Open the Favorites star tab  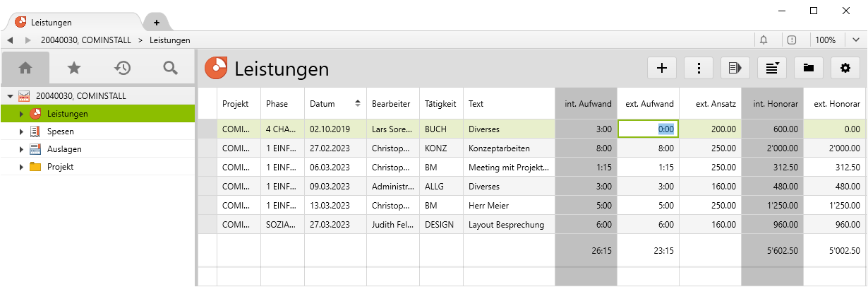pos(74,68)
